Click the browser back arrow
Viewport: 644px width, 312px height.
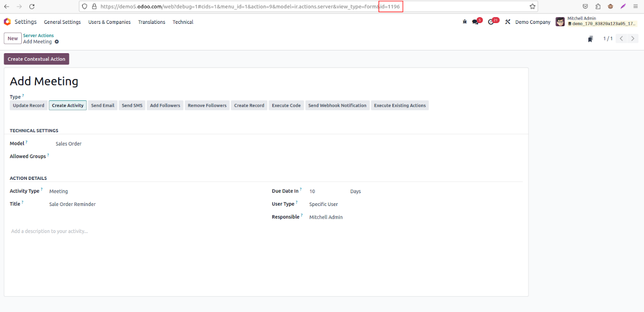[x=7, y=7]
